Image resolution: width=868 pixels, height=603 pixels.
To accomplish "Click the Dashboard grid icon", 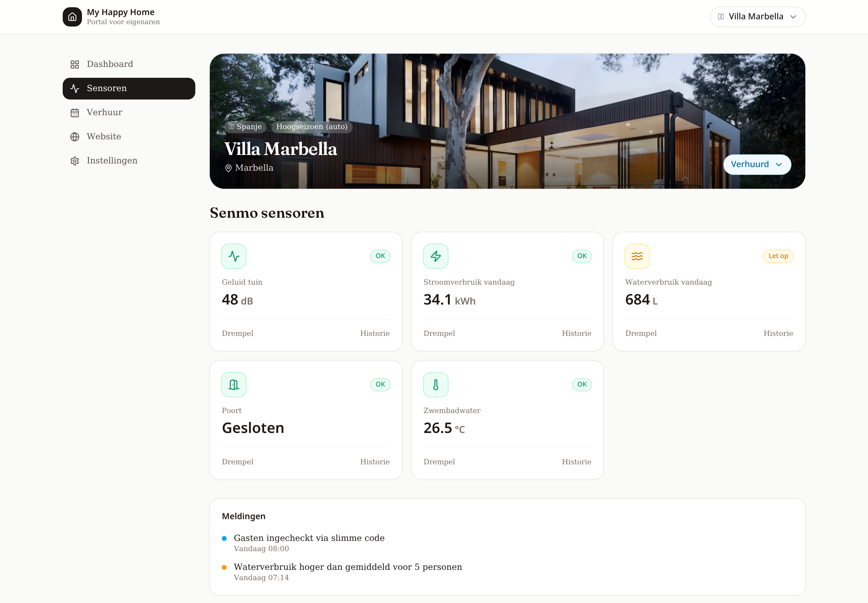I will (75, 64).
